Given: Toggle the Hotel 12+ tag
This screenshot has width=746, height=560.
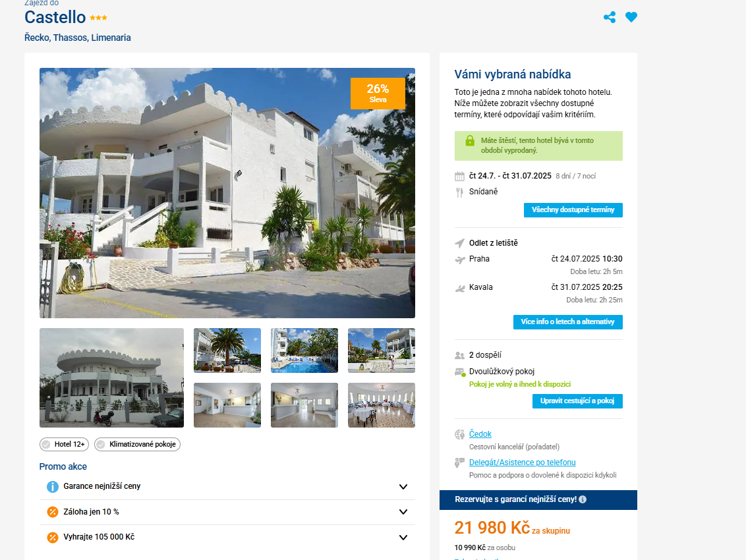Looking at the screenshot, I should (x=64, y=444).
